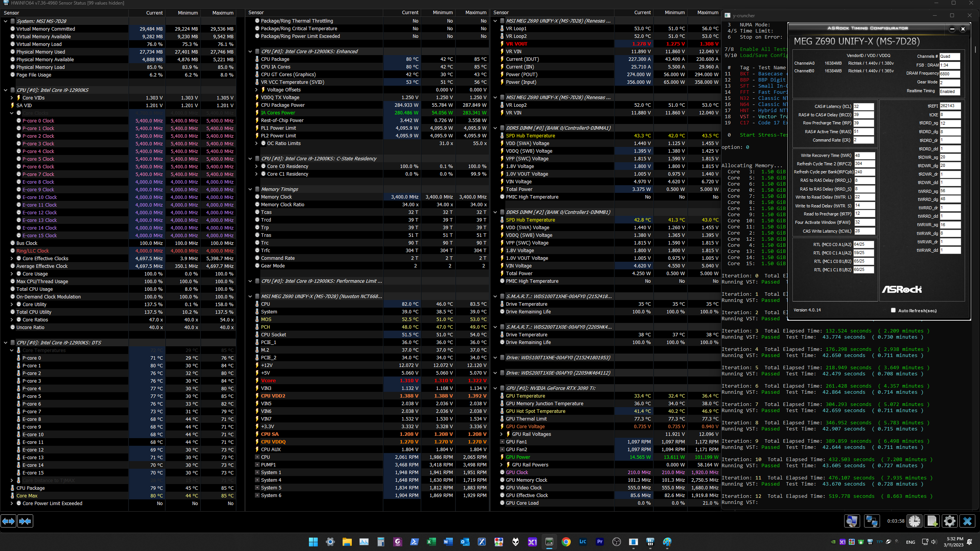Screen dimensions: 980x551
Task: Open Google Chrome from taskbar
Action: click(566, 542)
